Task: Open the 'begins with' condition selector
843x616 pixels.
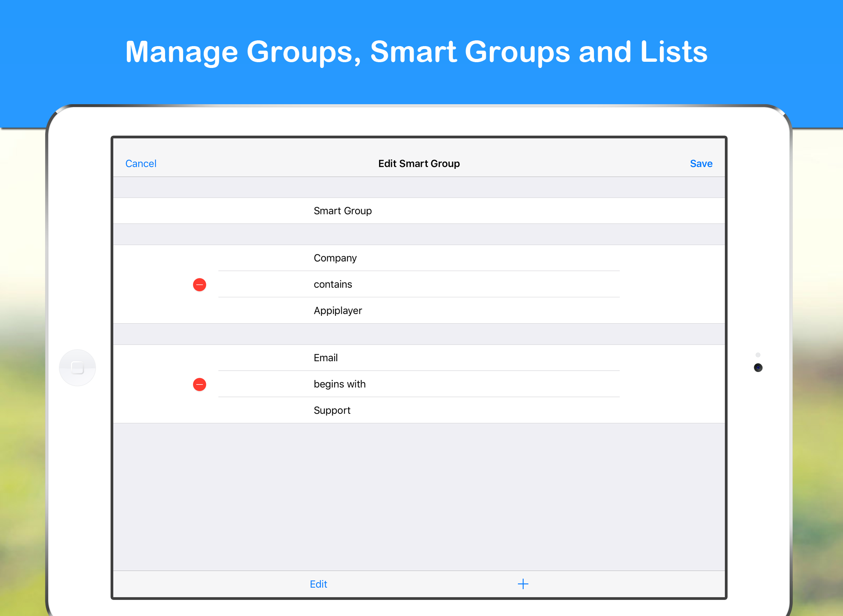Action: [x=339, y=384]
